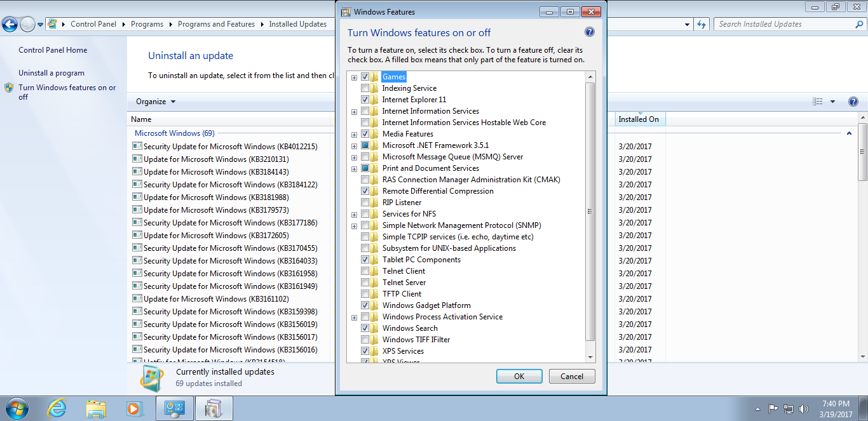Expand Windows Process Activation Service node

(x=354, y=317)
